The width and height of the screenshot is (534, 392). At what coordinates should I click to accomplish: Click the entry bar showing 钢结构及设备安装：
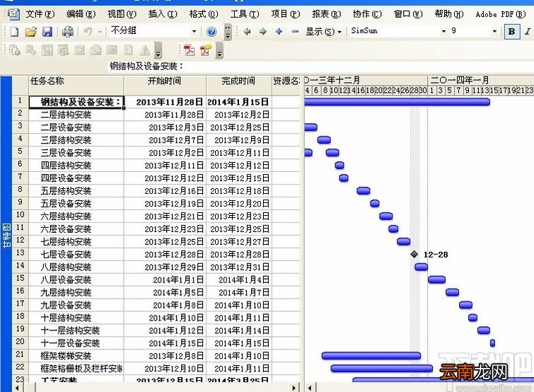320,66
